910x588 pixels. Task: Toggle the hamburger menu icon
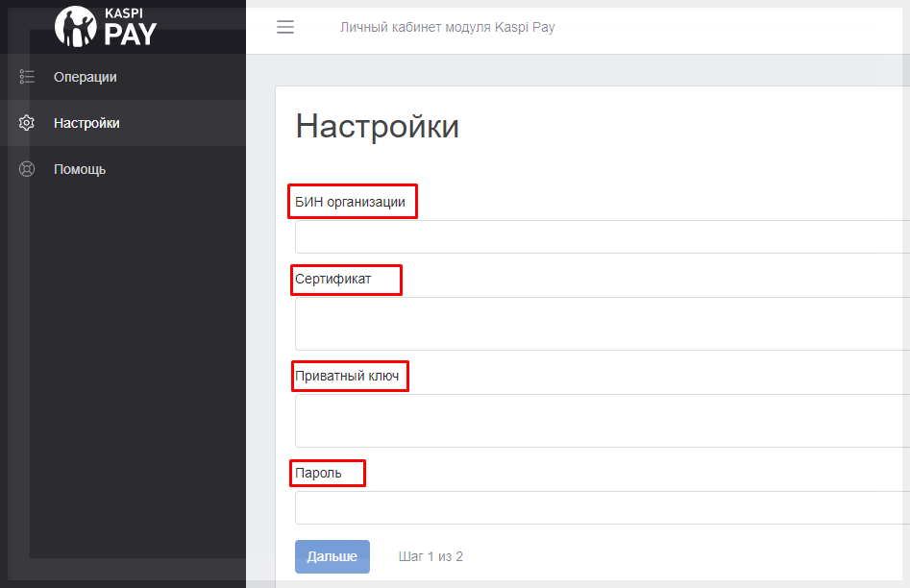click(x=285, y=27)
